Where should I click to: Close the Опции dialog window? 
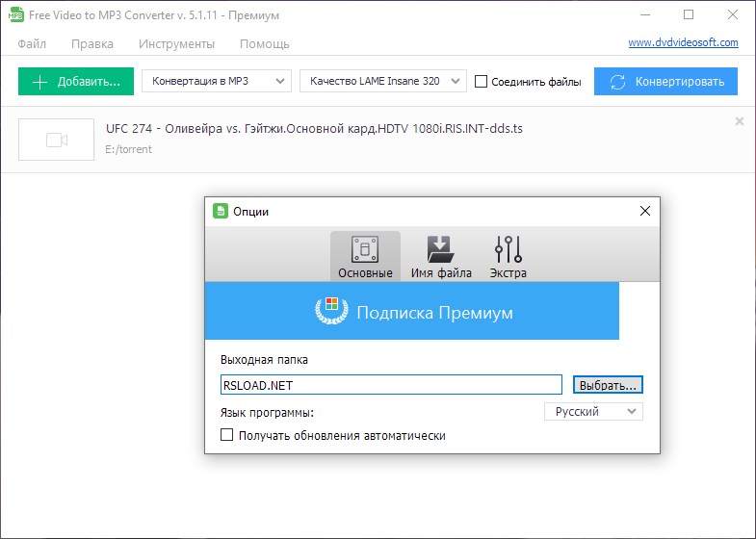click(x=644, y=211)
